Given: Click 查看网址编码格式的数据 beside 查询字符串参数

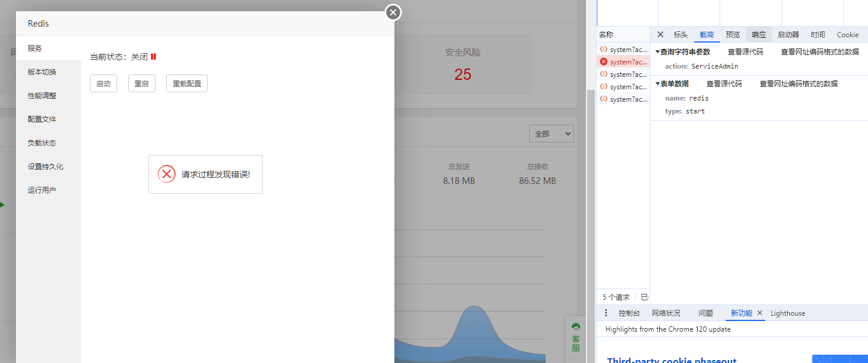Looking at the screenshot, I should point(820,52).
